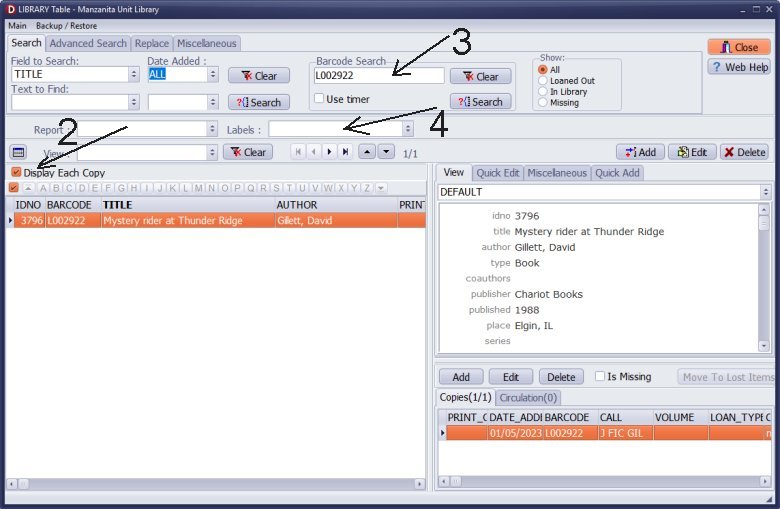Open the Date Added dropdown showing ALL
The image size is (780, 509).
tap(213, 74)
